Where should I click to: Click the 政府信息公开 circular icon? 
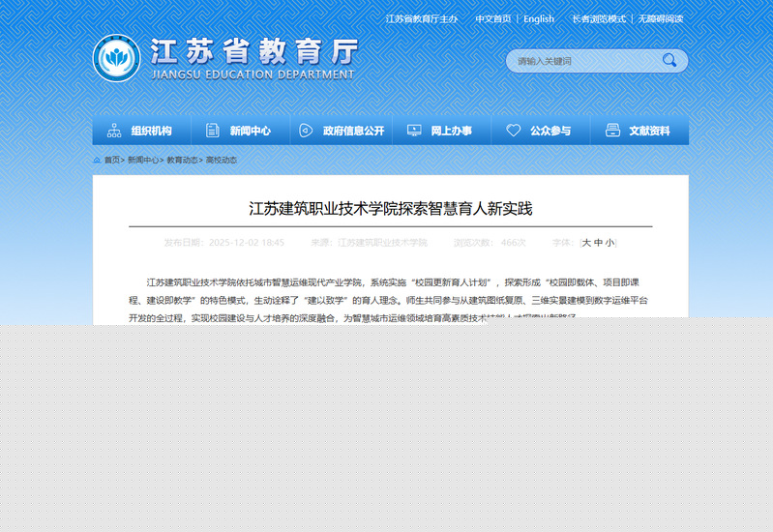click(x=306, y=131)
